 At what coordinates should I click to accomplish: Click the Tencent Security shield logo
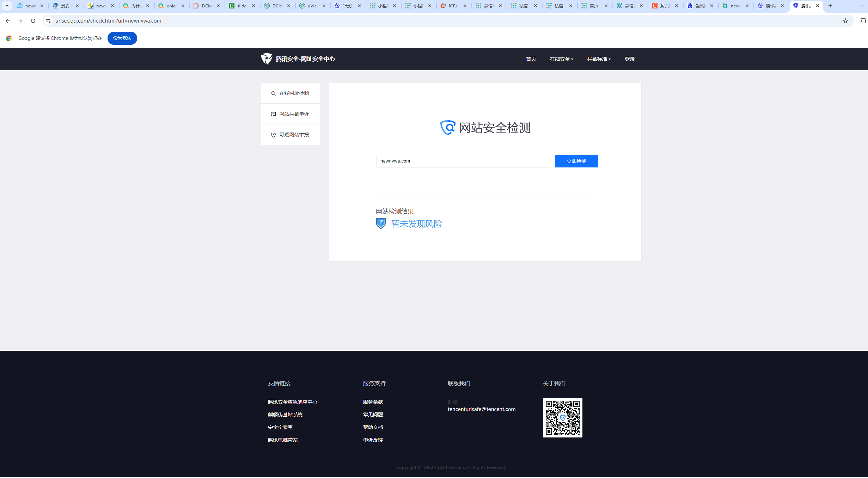pos(267,59)
